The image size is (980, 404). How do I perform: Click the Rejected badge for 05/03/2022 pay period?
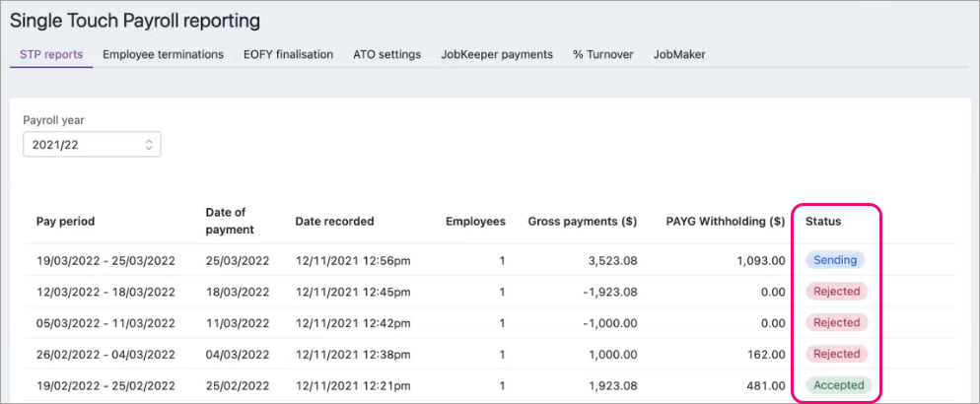836,323
